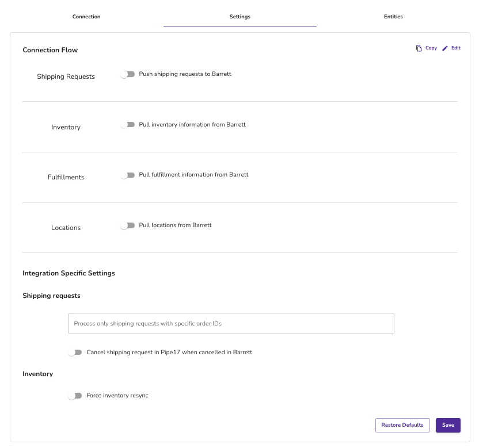The height and width of the screenshot is (448, 479).
Task: Click the Save button
Action: 448,425
